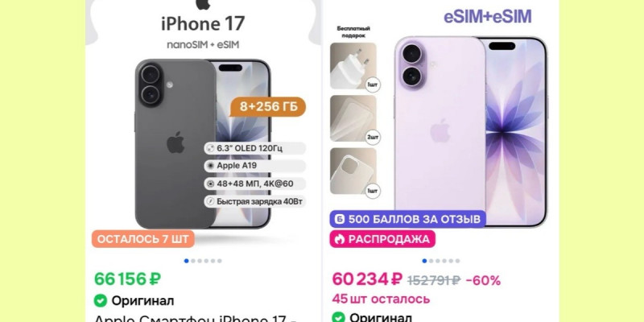Select the active carousel dot under purple iPhone
Viewport: 644px width, 322px height.
[425, 261]
